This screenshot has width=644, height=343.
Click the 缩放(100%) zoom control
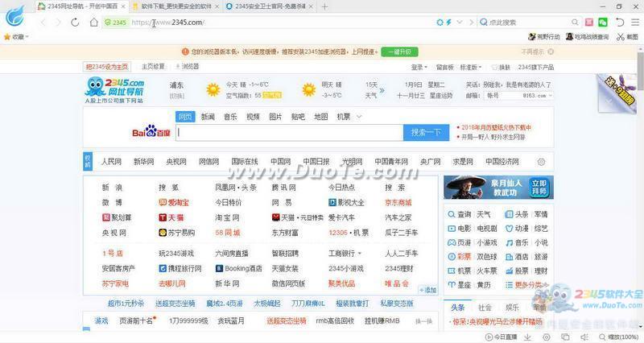tap(619, 337)
